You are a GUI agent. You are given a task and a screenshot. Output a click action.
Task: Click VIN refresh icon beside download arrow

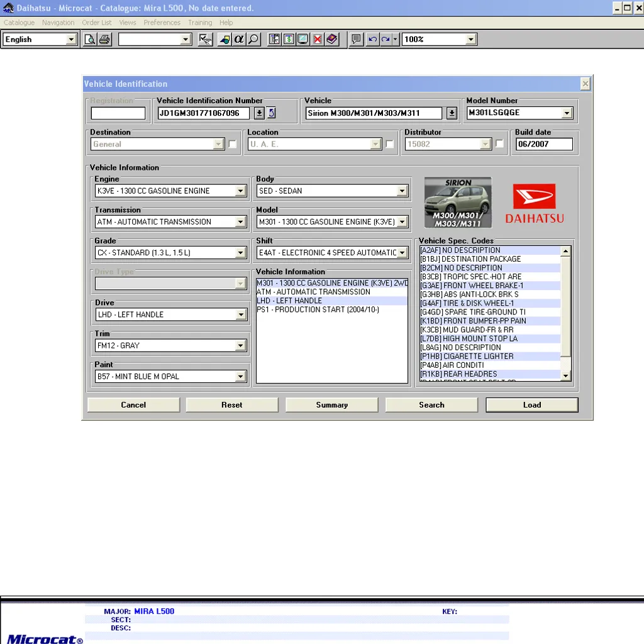tap(272, 113)
